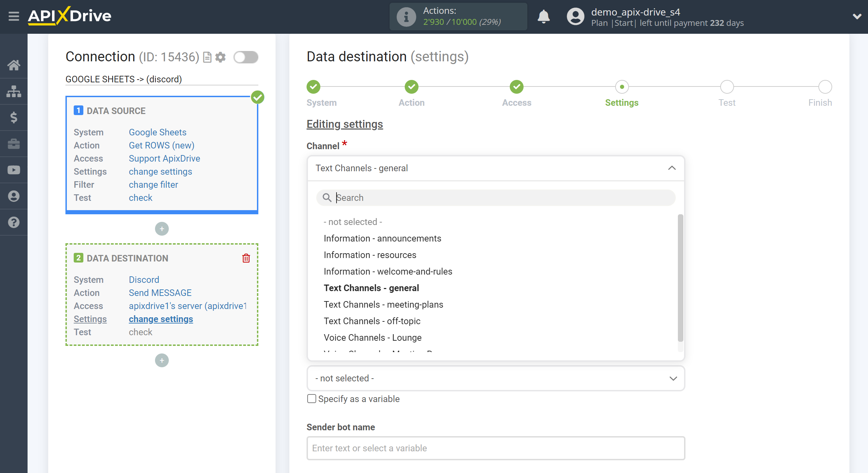Select Text Channels - meeting-plans

point(383,305)
